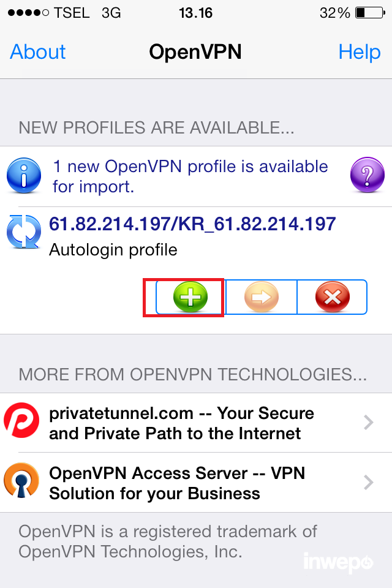This screenshot has width=392, height=588.
Task: Expand privatetunnel.com entry via its chevron
Action: 369,422
